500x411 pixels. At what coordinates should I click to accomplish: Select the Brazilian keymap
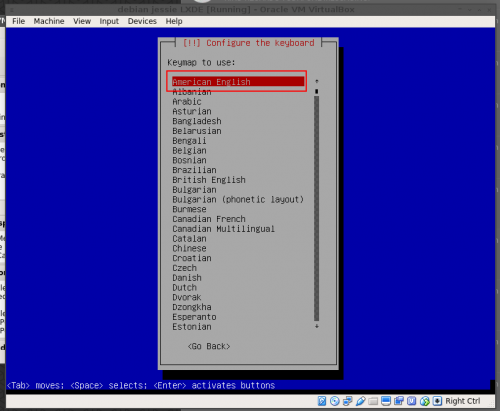[x=194, y=170]
